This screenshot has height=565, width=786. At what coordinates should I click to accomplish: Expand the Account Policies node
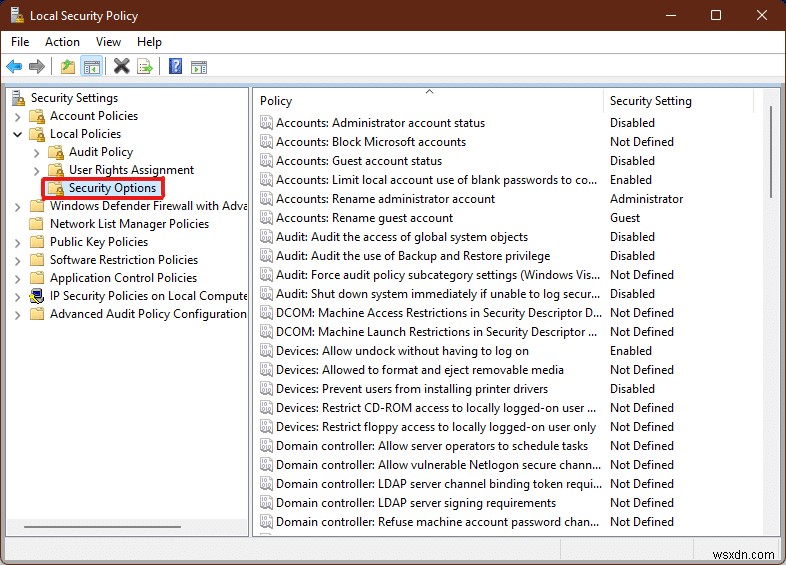18,117
